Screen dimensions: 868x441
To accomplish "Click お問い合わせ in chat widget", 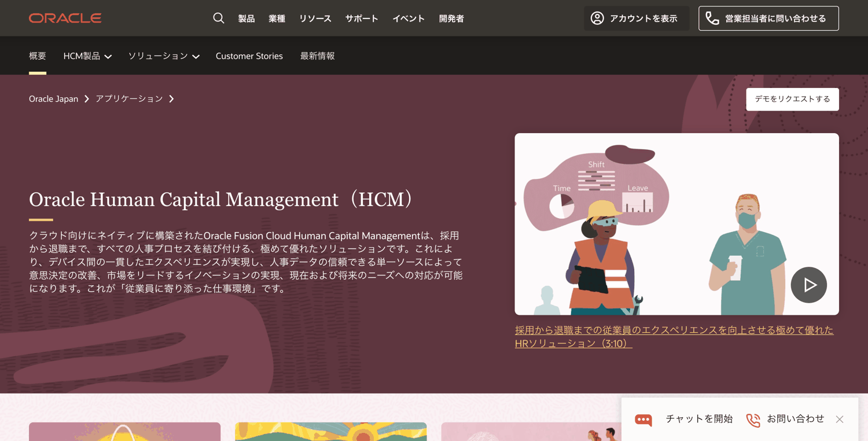I will point(795,419).
